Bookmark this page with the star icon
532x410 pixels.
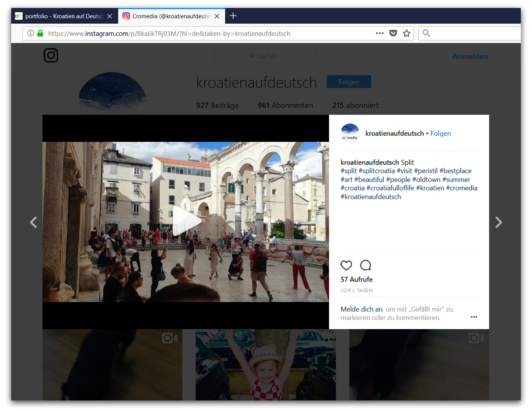tap(406, 33)
